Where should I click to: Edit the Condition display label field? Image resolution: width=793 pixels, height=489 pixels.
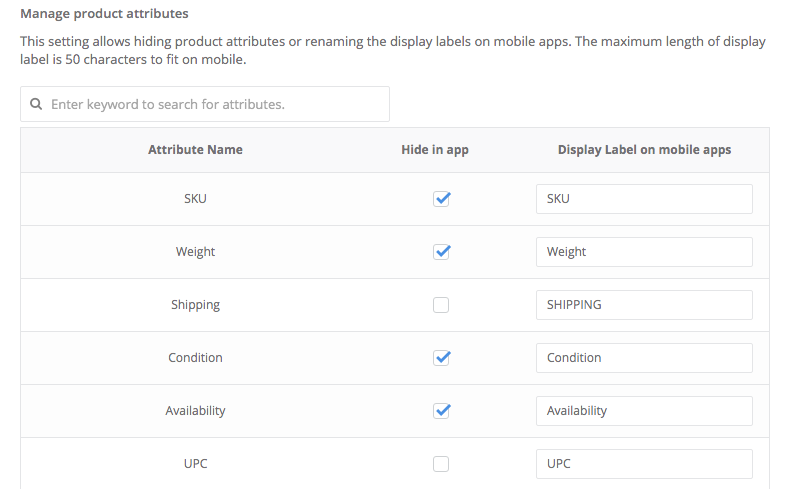[644, 357]
